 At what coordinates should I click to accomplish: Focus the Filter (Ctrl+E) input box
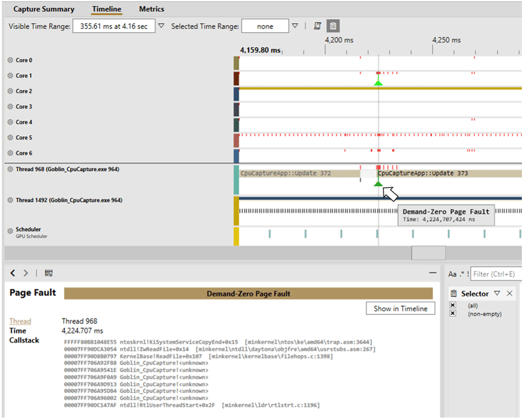click(496, 274)
